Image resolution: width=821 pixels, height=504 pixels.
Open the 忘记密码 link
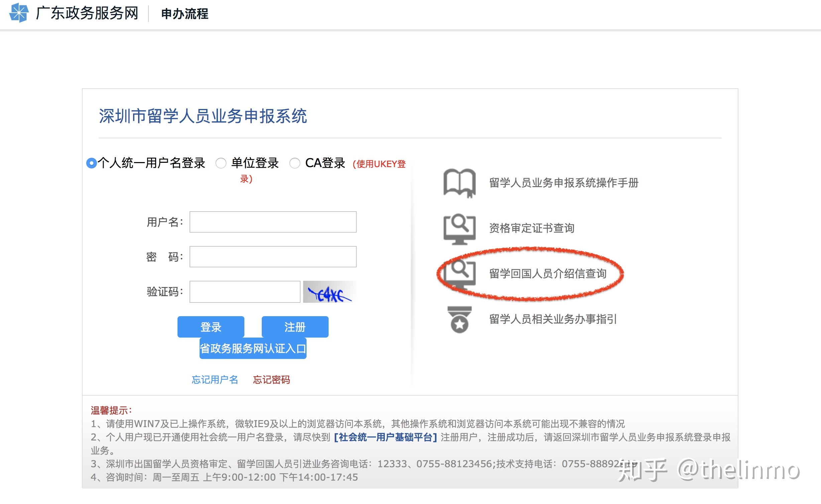point(271,380)
